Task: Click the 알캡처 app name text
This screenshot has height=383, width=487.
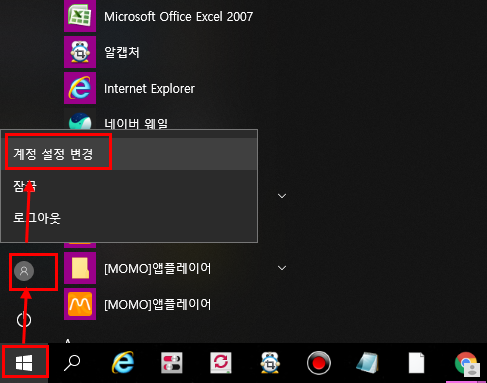Action: [122, 52]
